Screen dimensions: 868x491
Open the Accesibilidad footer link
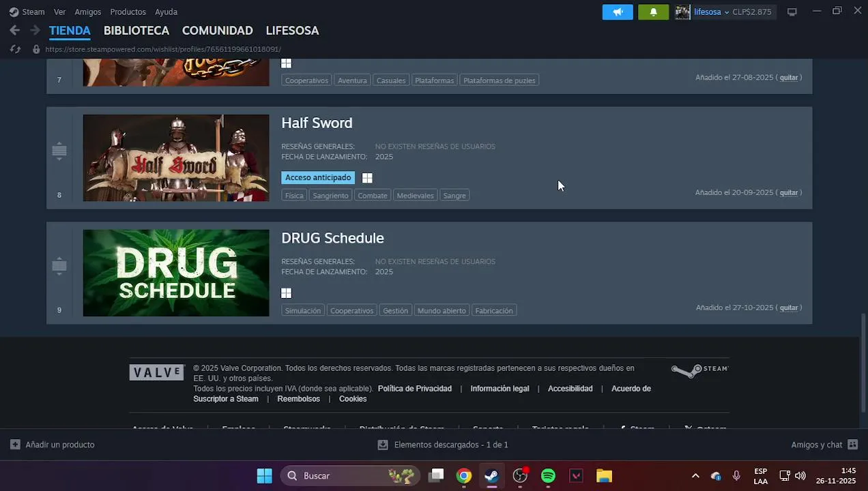pyautogui.click(x=570, y=389)
